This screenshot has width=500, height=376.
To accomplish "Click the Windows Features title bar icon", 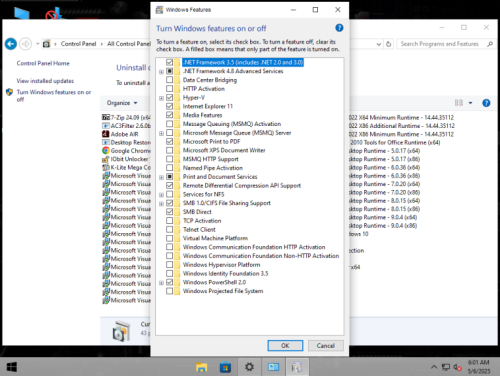I will coord(160,10).
